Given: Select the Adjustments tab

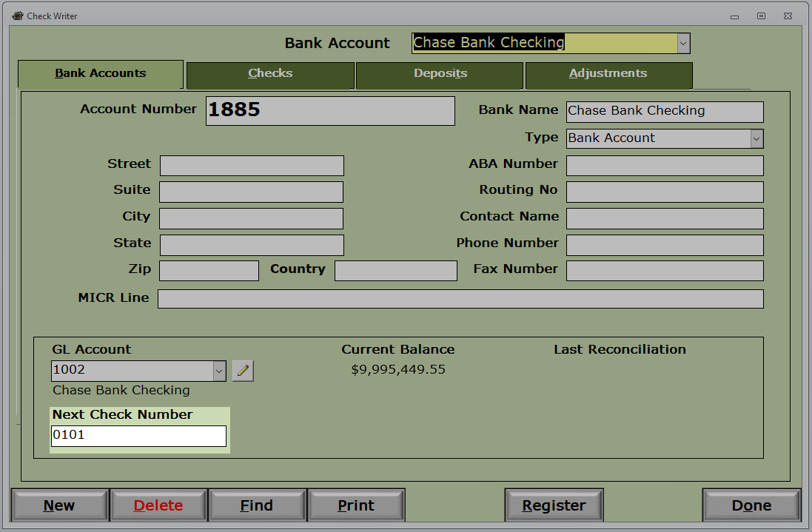Looking at the screenshot, I should [x=608, y=75].
